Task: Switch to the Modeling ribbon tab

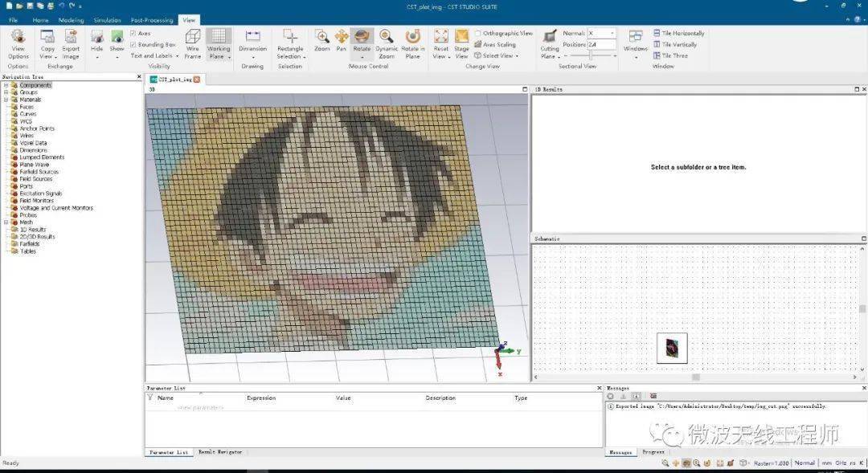Action: [x=71, y=20]
